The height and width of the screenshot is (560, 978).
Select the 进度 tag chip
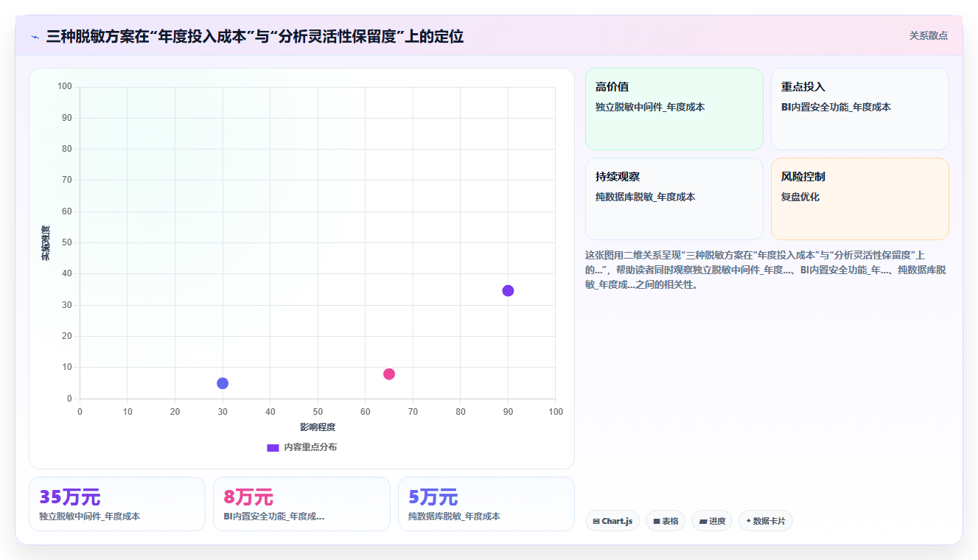pyautogui.click(x=712, y=521)
